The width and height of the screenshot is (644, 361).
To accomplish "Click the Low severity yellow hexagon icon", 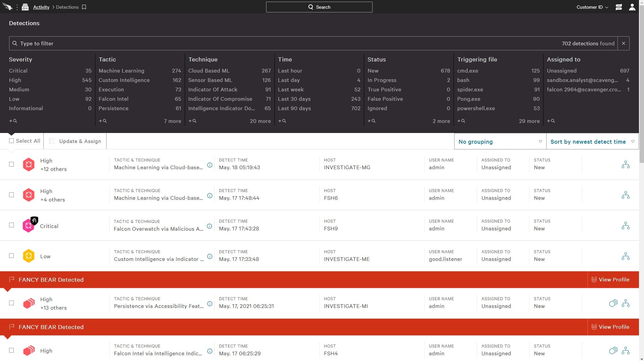I will (x=29, y=256).
